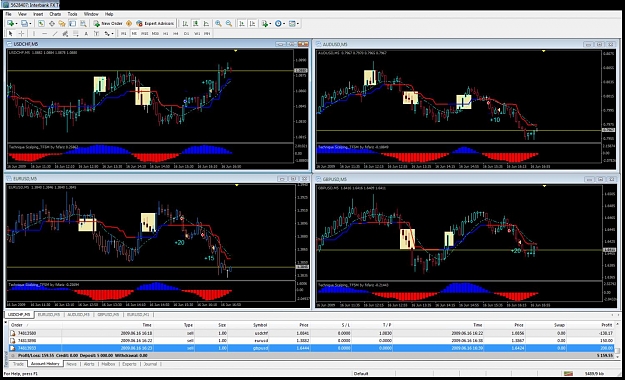This screenshot has height=380, width=625.
Task: Switch chart to line chart icon
Action: pos(206,24)
